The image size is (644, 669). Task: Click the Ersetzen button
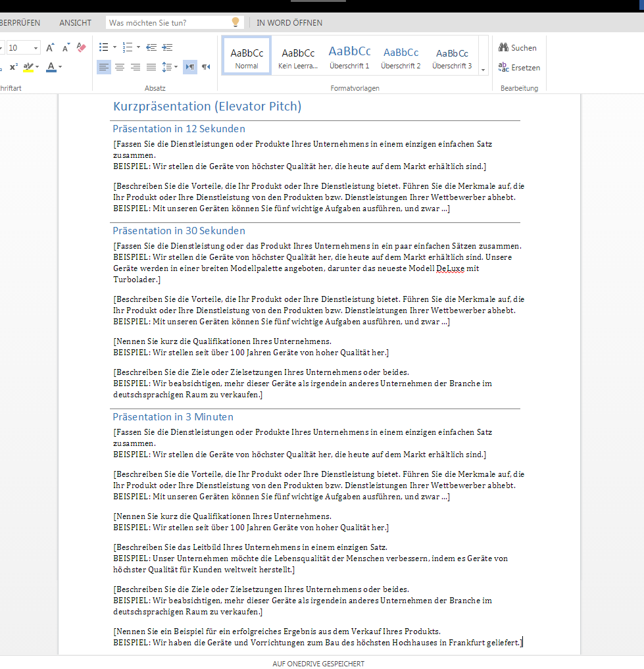point(519,67)
